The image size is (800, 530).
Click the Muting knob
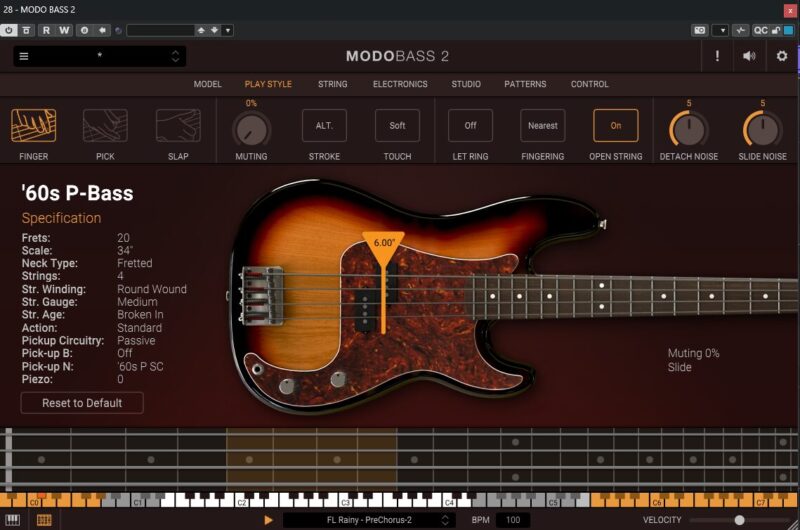pos(251,130)
